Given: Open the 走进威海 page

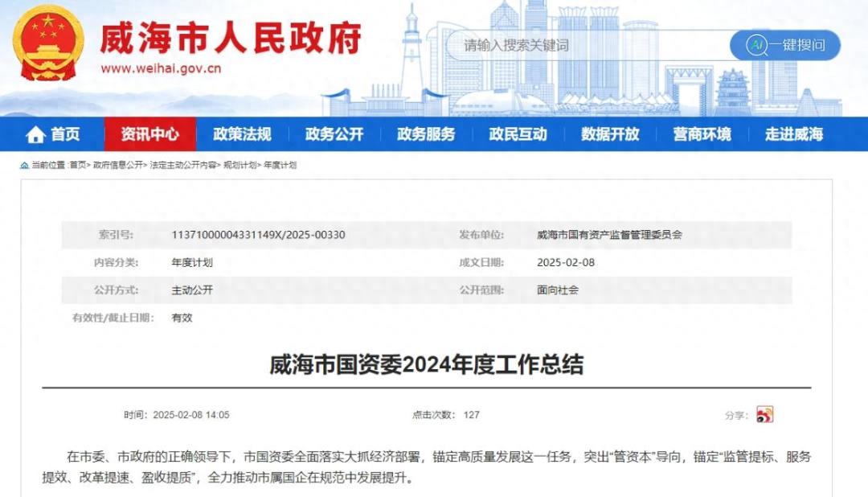Looking at the screenshot, I should 792,133.
